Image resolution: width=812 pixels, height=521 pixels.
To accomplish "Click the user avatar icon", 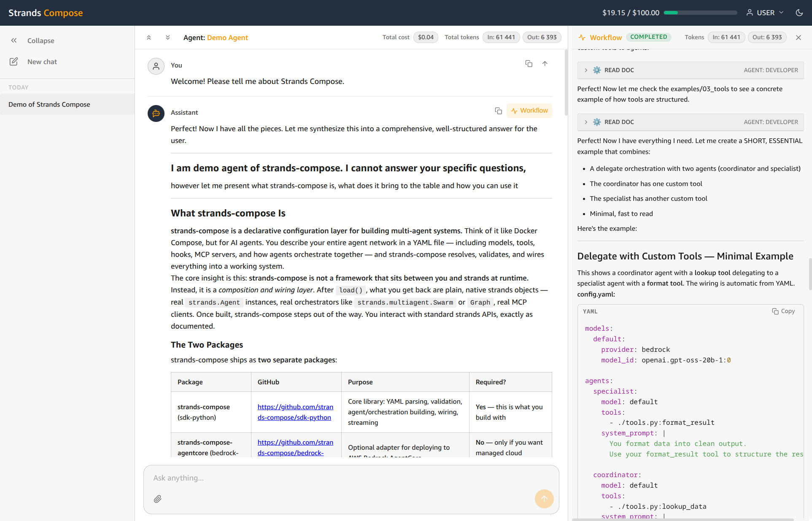I will [x=156, y=66].
